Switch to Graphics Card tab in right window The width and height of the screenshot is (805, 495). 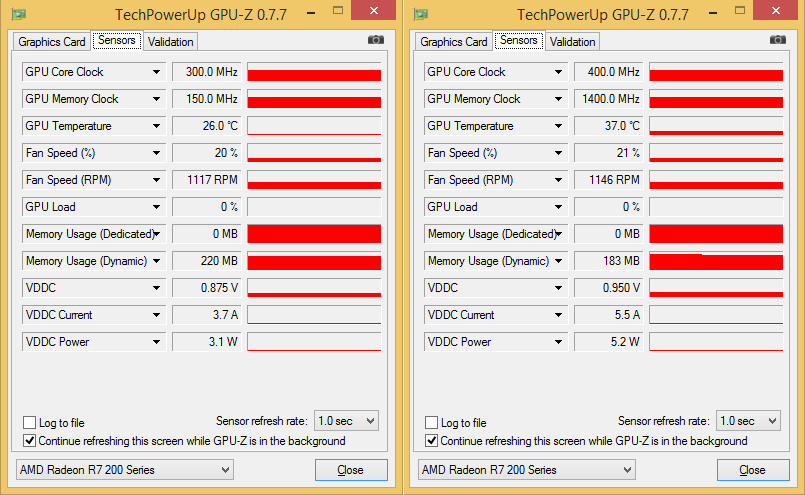454,42
